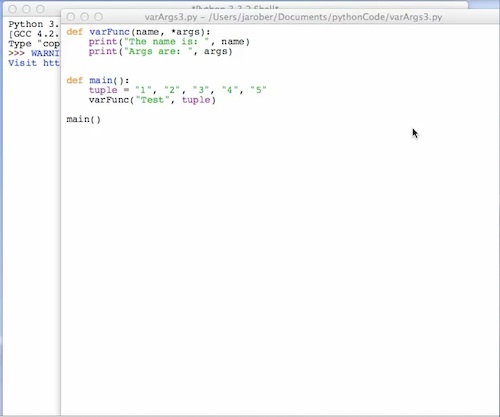Click the string "5" in tuple line
Screen dimensions: 500x417
[258, 90]
